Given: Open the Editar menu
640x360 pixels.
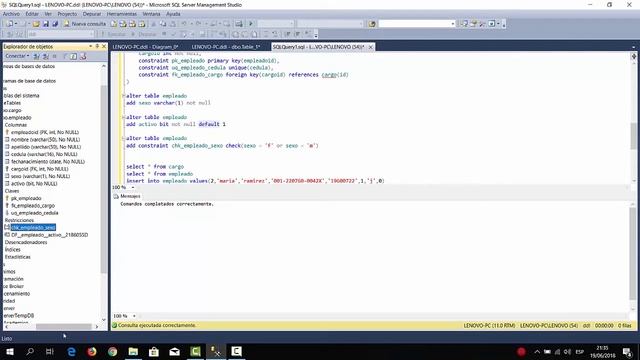Looking at the screenshot, I should click(x=32, y=14).
